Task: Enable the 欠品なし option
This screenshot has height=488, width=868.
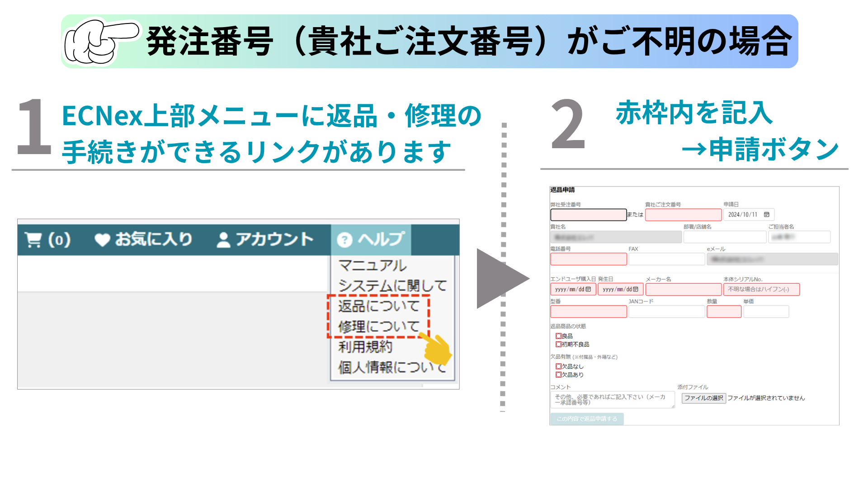Action: (558, 366)
